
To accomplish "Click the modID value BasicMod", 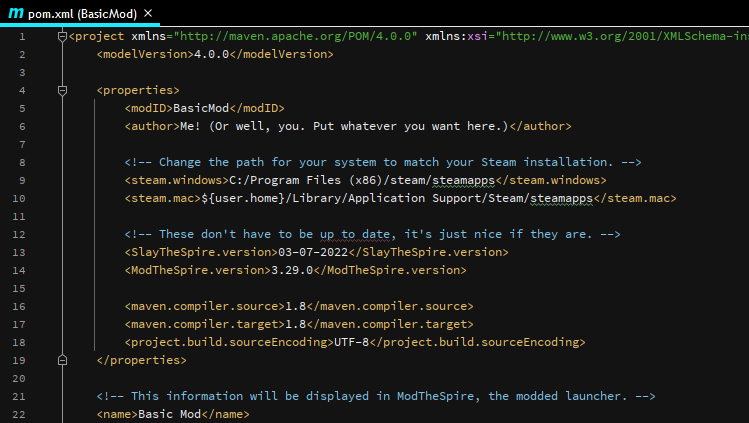I will 201,108.
